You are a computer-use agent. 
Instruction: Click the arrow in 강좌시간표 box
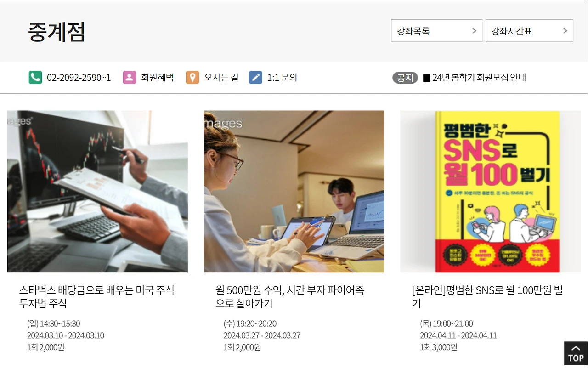565,31
